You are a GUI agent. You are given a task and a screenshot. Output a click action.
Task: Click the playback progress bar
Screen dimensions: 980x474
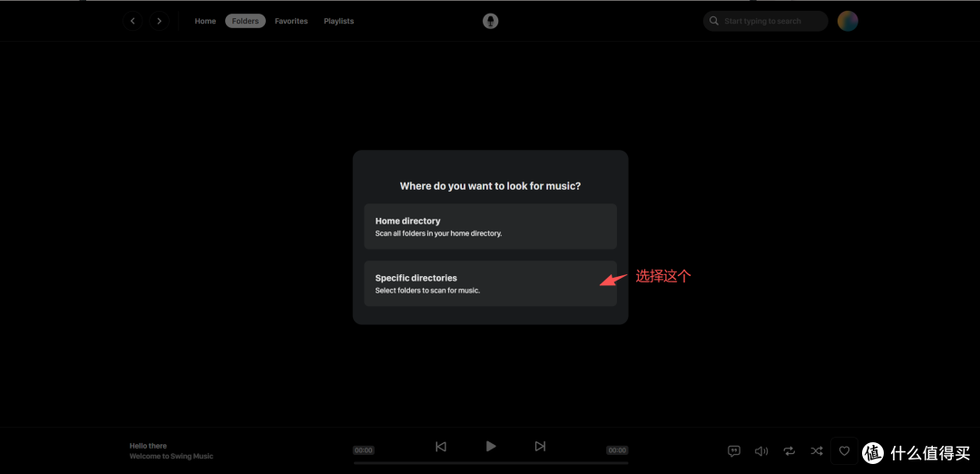[491, 463]
